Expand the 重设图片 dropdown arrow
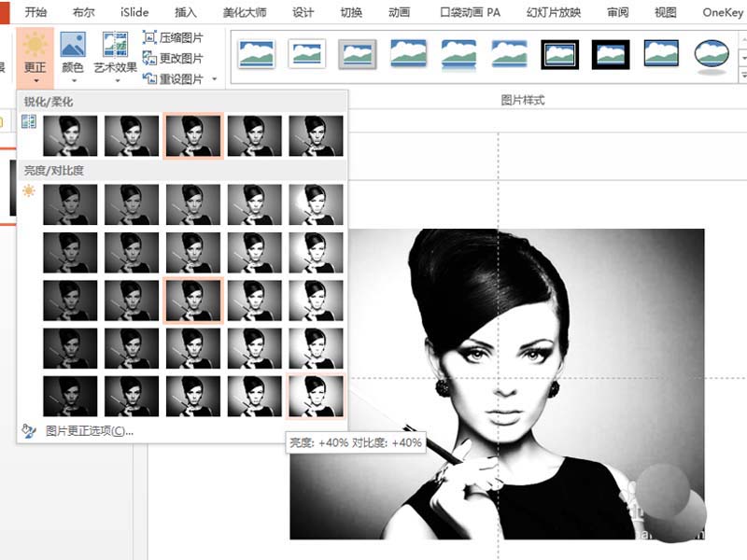Screen dimensions: 747x560 tap(215, 78)
